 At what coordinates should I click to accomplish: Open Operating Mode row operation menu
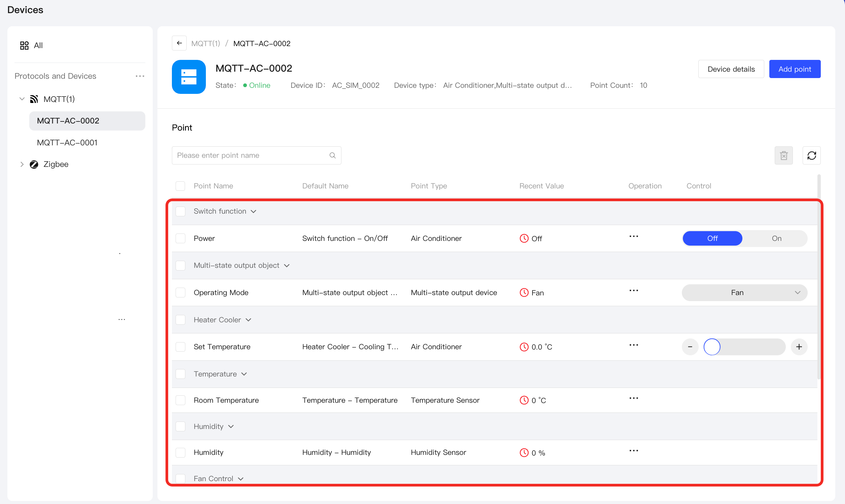click(x=633, y=290)
